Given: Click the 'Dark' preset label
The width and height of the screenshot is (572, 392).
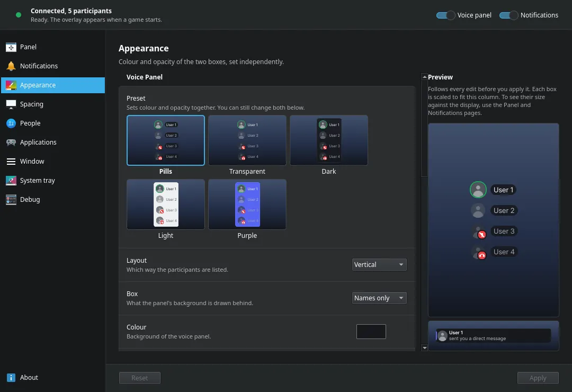Looking at the screenshot, I should [x=329, y=172].
